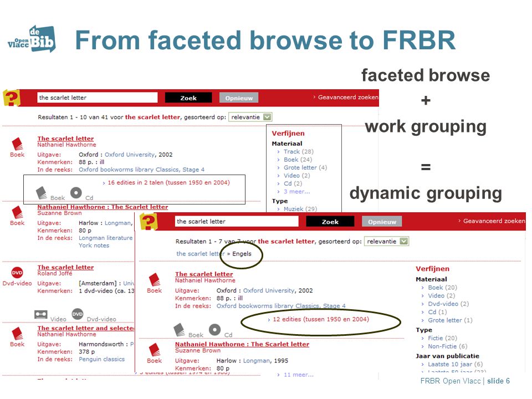The height and width of the screenshot is (399, 532).
Task: Click Oxford bookworms library Classics link in front window
Action: tap(281, 306)
